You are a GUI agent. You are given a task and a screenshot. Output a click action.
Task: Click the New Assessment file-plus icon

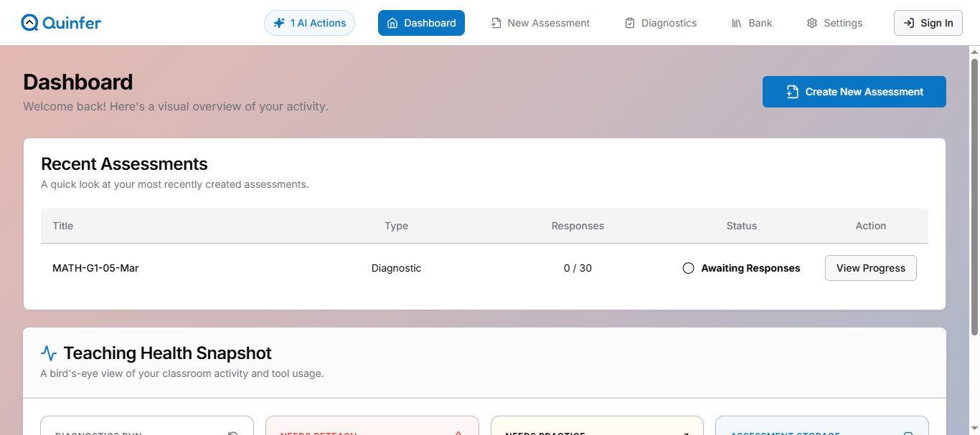pyautogui.click(x=496, y=23)
